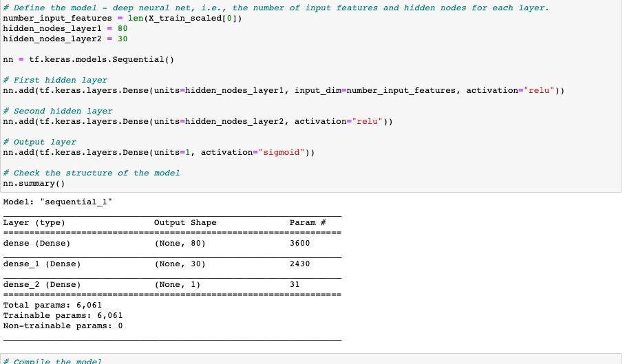Click the 'dense_2 (Dense)' row label

[x=42, y=285]
